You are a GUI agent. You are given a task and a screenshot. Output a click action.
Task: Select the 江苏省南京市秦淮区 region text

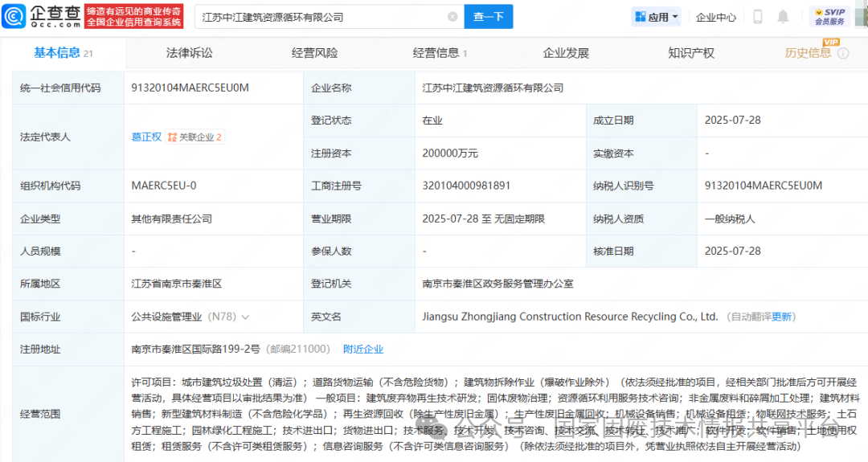click(x=177, y=284)
